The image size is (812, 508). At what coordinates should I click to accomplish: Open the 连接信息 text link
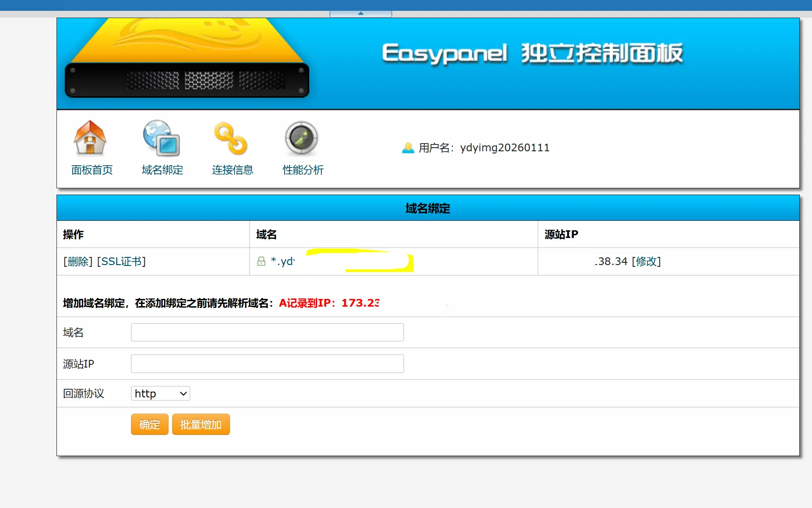point(233,170)
